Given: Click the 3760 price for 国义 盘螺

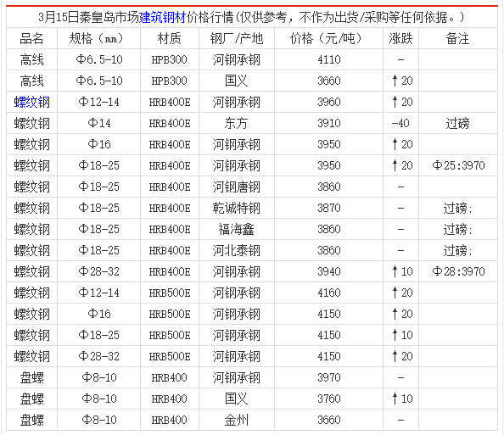Looking at the screenshot, I should point(329,399).
